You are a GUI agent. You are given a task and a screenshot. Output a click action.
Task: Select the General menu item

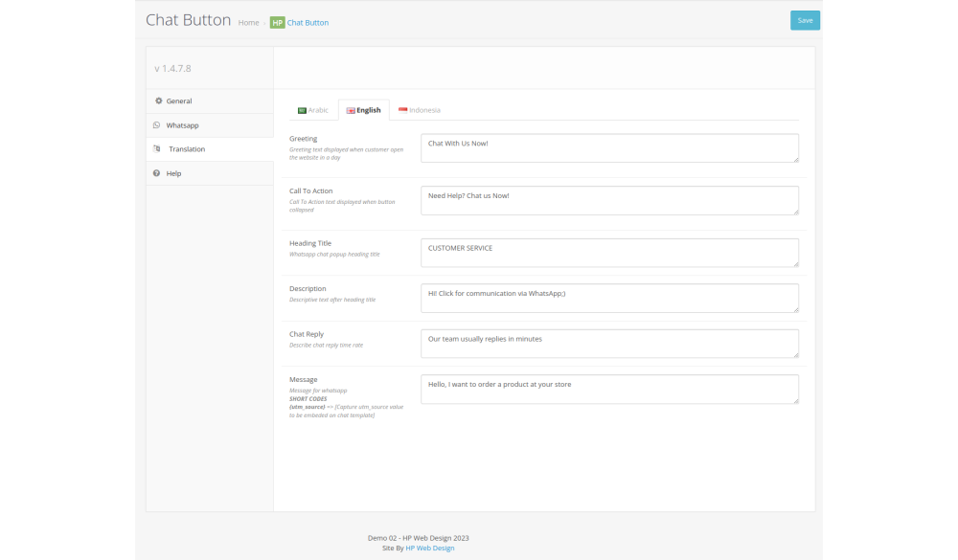tap(179, 101)
